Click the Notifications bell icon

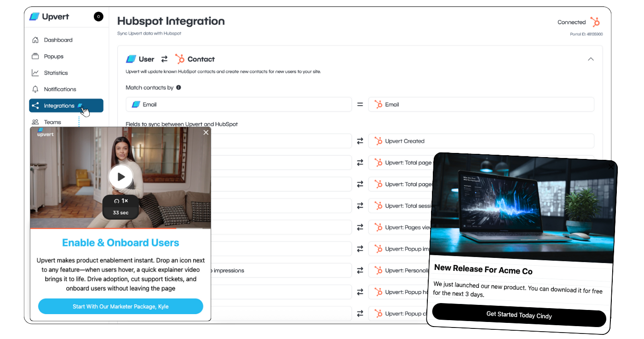pyautogui.click(x=35, y=89)
